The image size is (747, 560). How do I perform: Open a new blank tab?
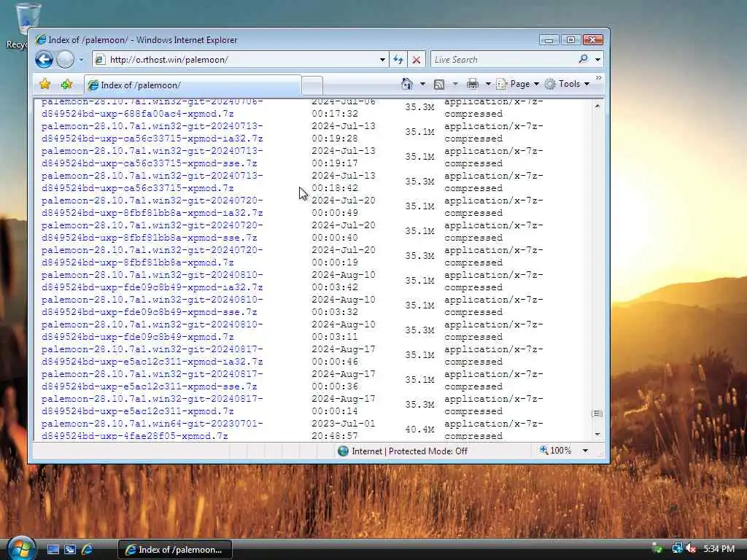pyautogui.click(x=312, y=86)
